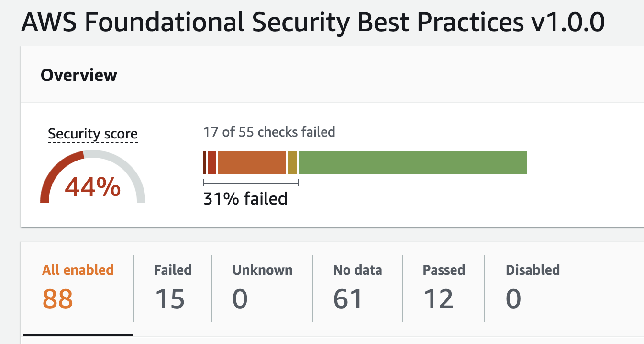
Task: Click the 31% failed bracket indicator
Action: point(251,183)
